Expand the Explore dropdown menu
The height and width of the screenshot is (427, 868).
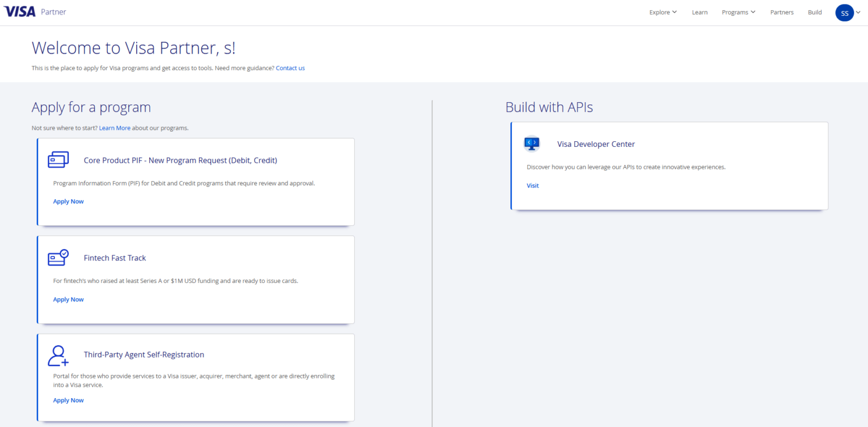663,12
